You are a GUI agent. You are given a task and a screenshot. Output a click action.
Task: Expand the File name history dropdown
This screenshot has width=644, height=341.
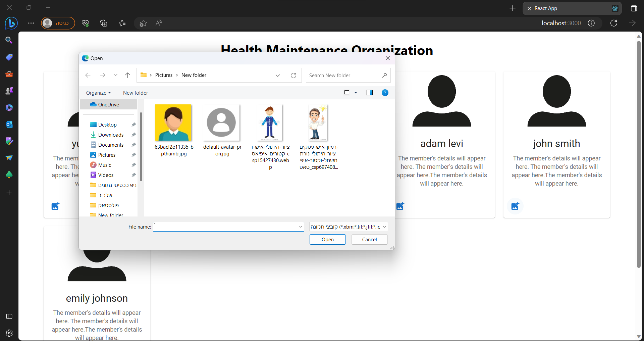coord(301,227)
